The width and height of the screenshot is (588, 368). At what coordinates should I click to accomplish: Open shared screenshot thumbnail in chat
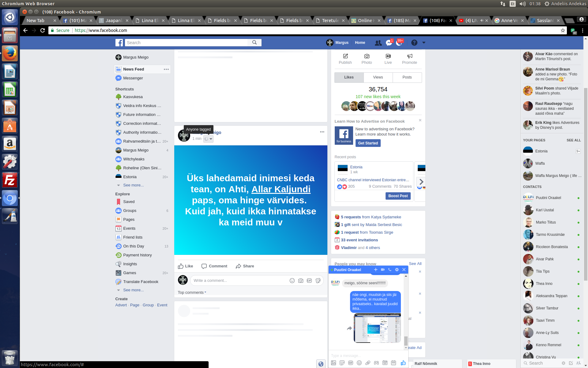point(377,328)
